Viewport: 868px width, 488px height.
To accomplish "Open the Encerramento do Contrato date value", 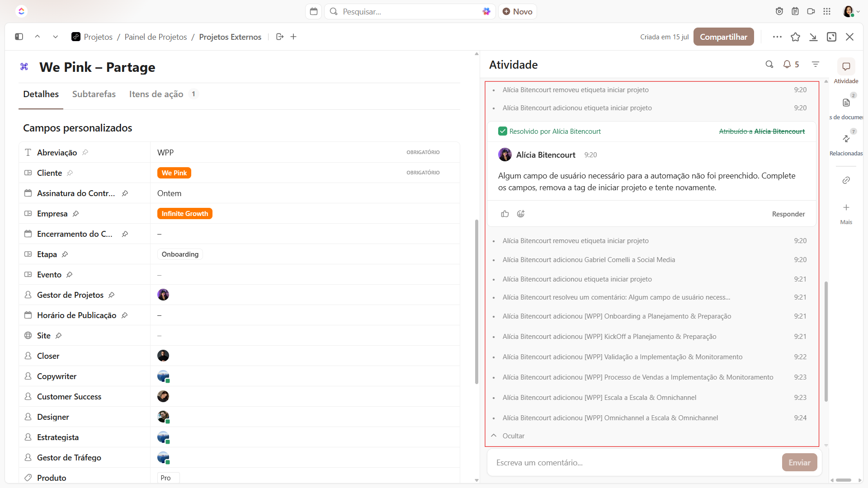I will [305, 234].
